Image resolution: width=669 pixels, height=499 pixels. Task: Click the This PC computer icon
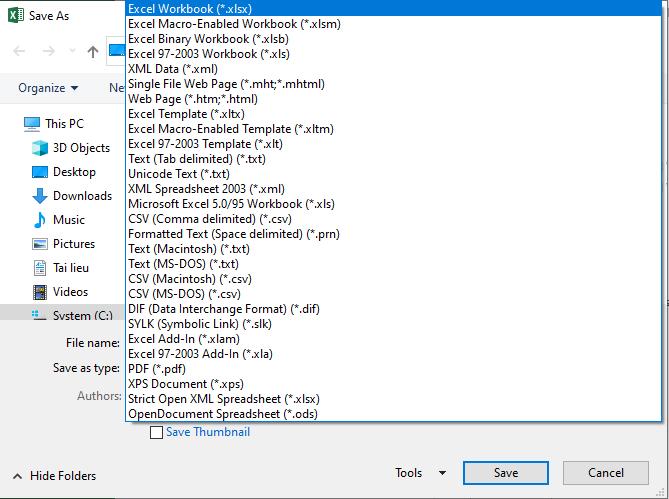tap(32, 124)
